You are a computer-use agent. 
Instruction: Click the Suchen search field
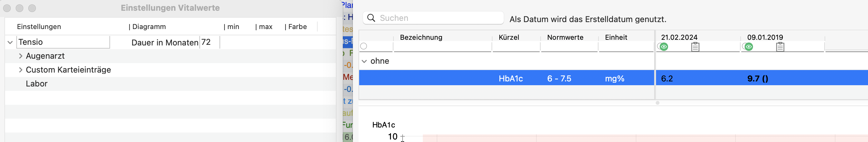coord(433,18)
